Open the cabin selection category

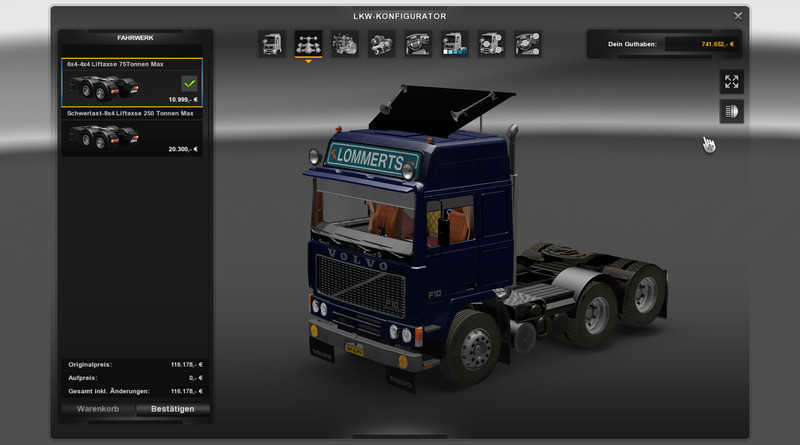271,44
